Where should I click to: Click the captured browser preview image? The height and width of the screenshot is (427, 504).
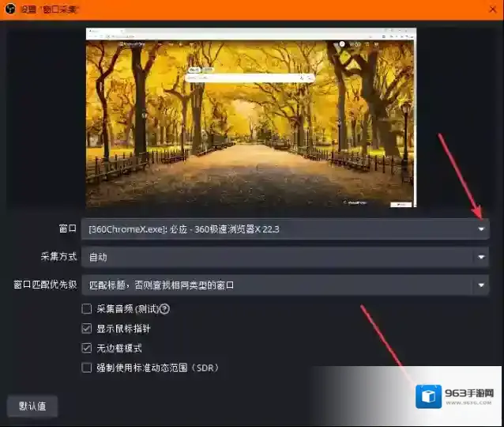click(251, 118)
